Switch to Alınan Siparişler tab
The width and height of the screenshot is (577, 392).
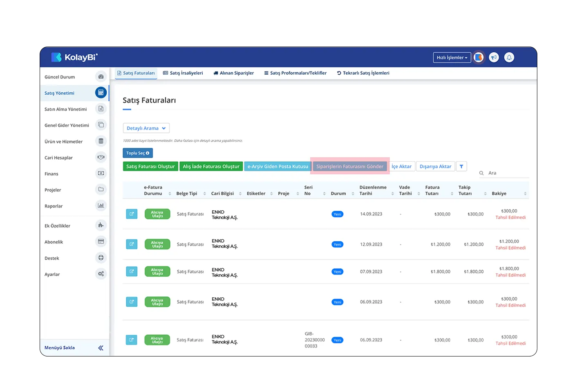[x=234, y=73]
